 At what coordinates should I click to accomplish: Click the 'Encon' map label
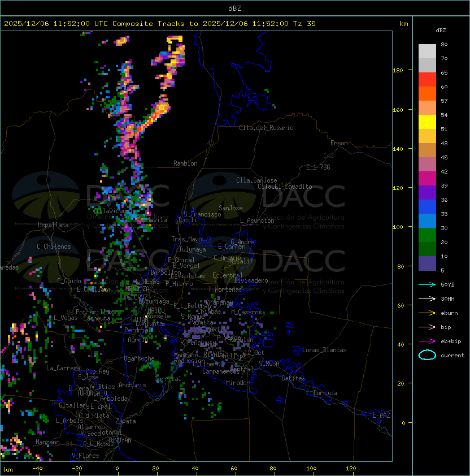(x=339, y=143)
